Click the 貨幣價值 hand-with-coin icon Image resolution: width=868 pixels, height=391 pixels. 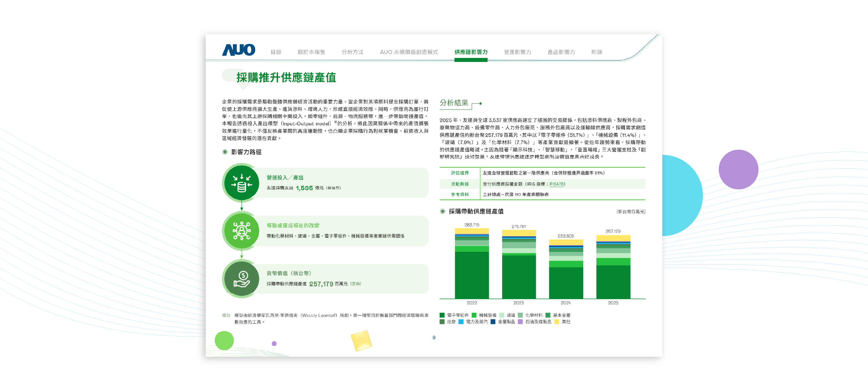coord(241,279)
